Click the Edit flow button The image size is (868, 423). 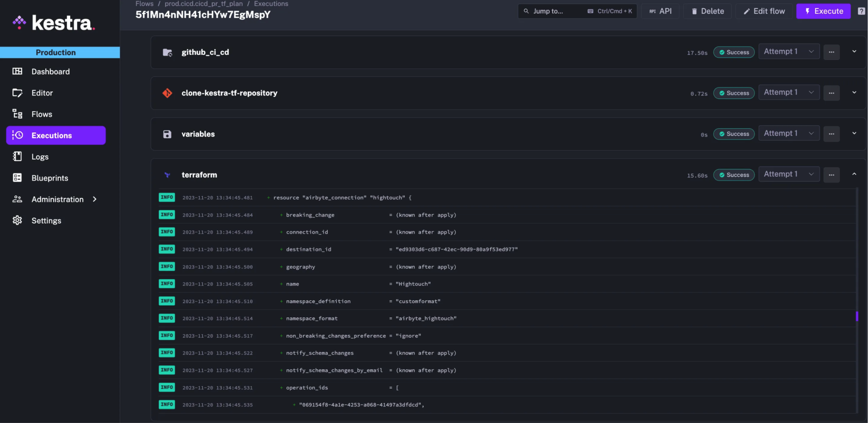pyautogui.click(x=764, y=11)
